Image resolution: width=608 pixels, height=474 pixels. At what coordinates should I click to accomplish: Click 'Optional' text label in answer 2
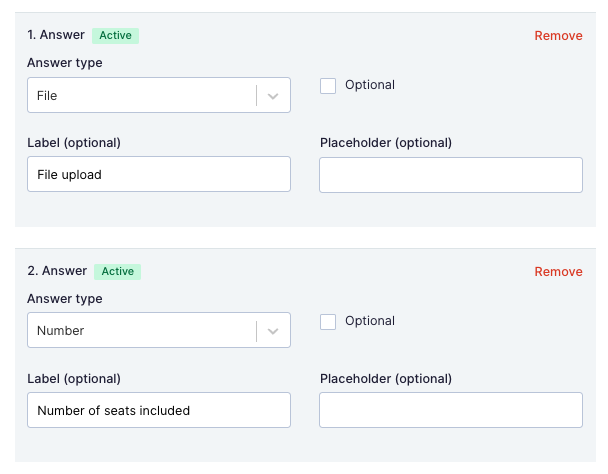(x=370, y=321)
